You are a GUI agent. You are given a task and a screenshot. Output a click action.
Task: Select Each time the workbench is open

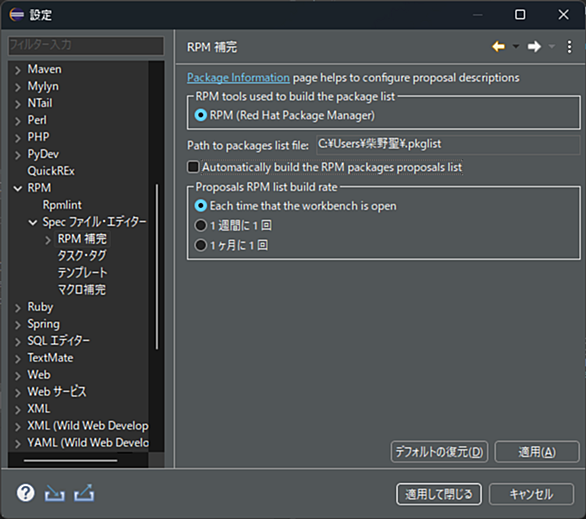pyautogui.click(x=201, y=206)
